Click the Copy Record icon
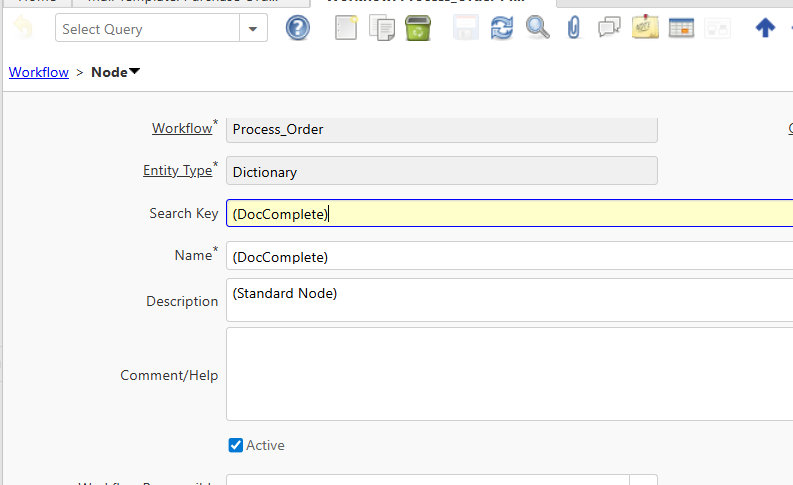Screen dimensions: 793x485 click(x=382, y=28)
